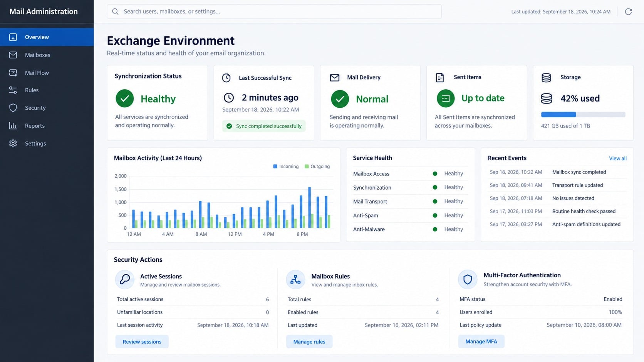The width and height of the screenshot is (644, 362).
Task: Open the Rules menu item
Action: click(x=47, y=90)
